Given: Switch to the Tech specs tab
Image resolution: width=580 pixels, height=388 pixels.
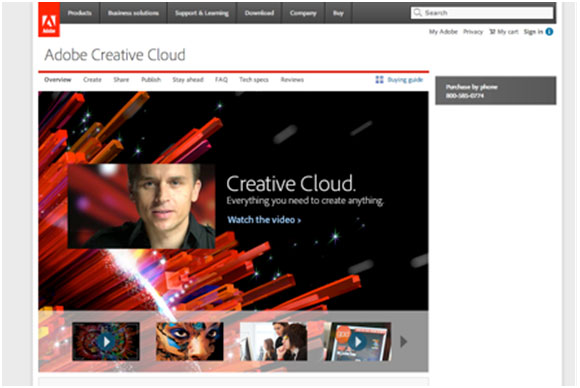Looking at the screenshot, I should (254, 80).
